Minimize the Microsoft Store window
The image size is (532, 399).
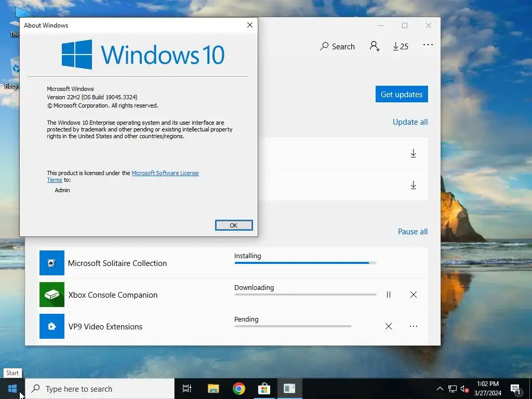[381, 25]
